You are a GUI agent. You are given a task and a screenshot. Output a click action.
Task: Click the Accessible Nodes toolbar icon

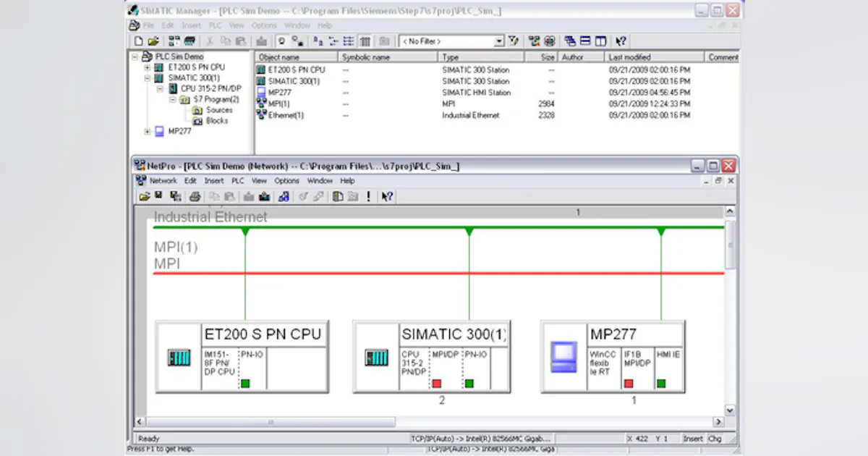tap(174, 41)
